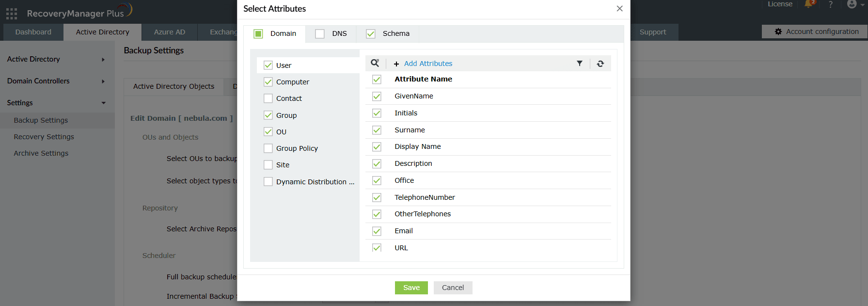Select Group Policy in object list
Viewport: 868px width, 306px height.
pos(297,148)
